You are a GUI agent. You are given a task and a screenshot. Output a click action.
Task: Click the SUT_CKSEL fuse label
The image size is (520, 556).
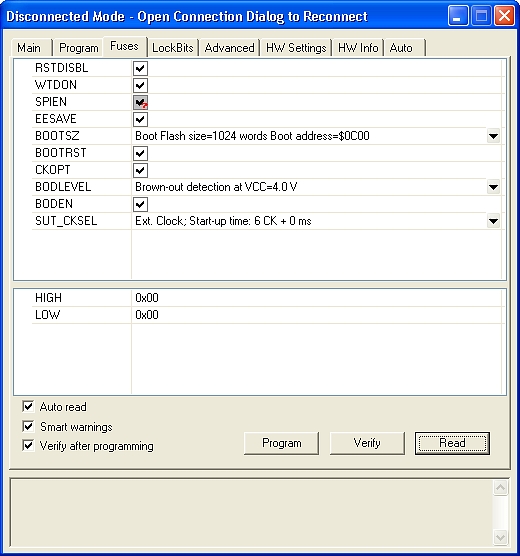pyautogui.click(x=66, y=221)
